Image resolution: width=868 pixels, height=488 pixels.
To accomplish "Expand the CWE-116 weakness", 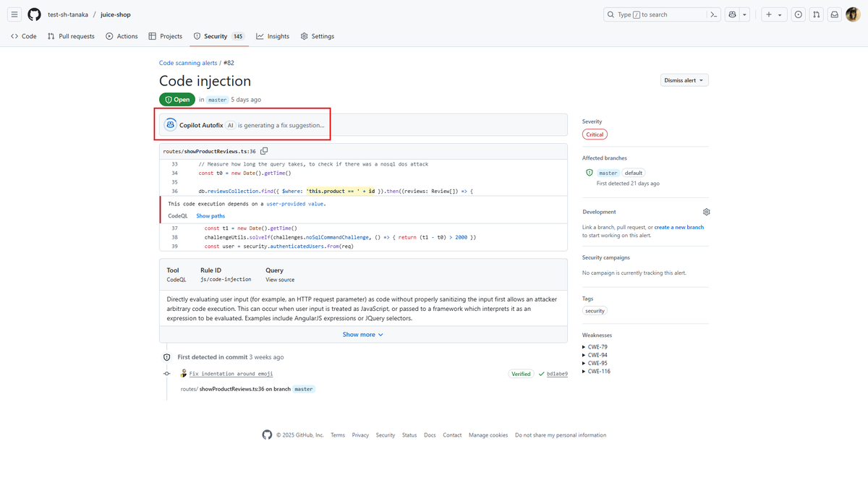I will [x=596, y=372].
